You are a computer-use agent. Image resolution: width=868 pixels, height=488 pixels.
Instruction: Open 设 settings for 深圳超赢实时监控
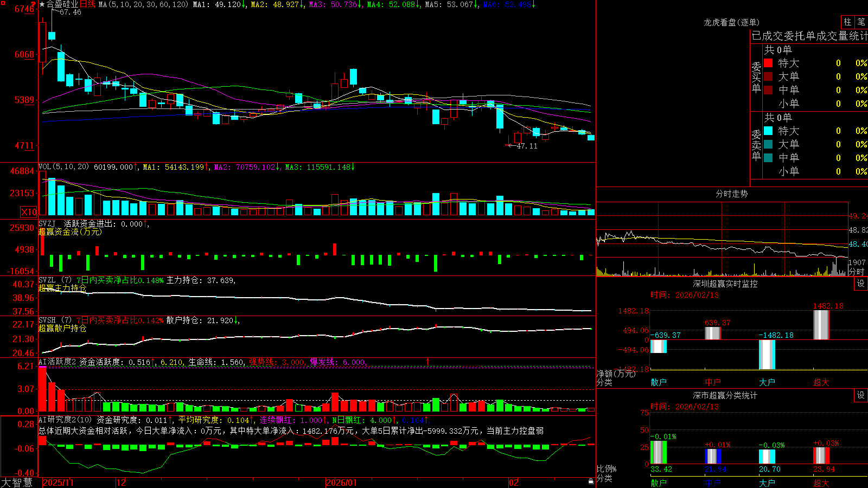861,284
